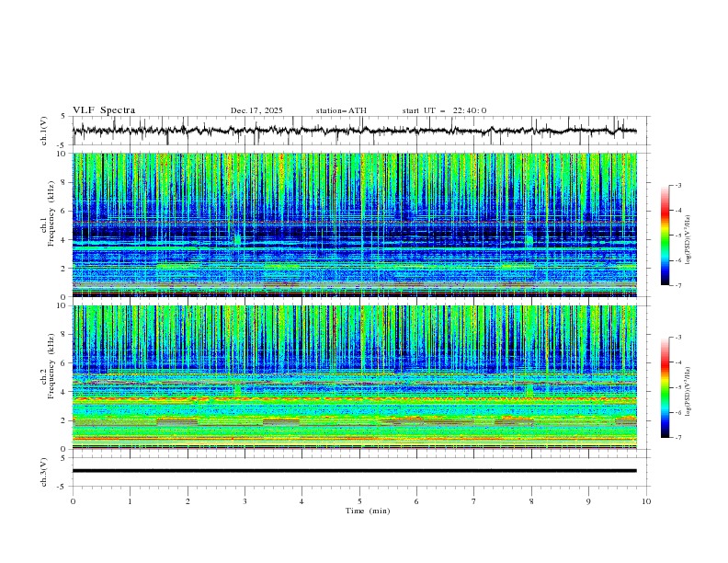The height and width of the screenshot is (563, 728).
Task: Click the upper color scale bar
Action: pos(665,236)
